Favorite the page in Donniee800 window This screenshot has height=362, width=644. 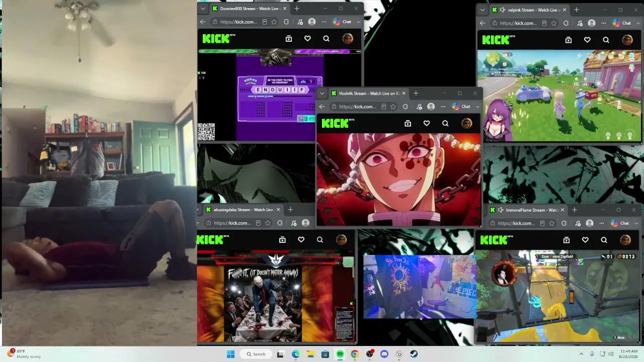(x=274, y=22)
